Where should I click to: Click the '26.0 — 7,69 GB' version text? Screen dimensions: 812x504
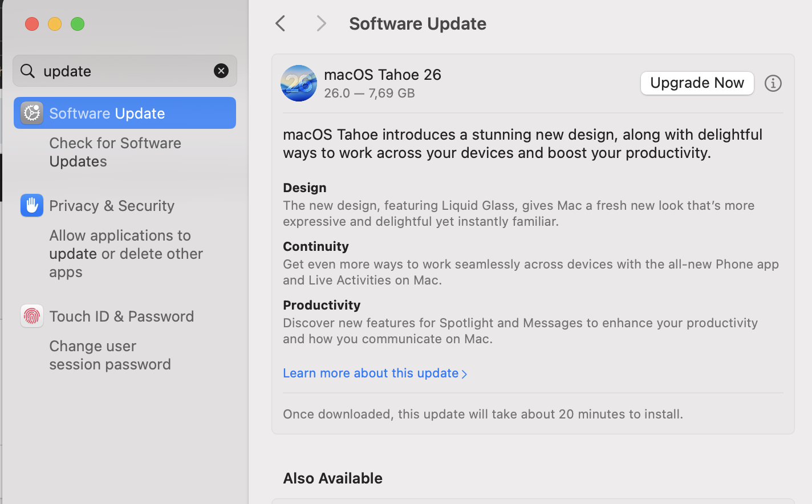[x=370, y=93]
